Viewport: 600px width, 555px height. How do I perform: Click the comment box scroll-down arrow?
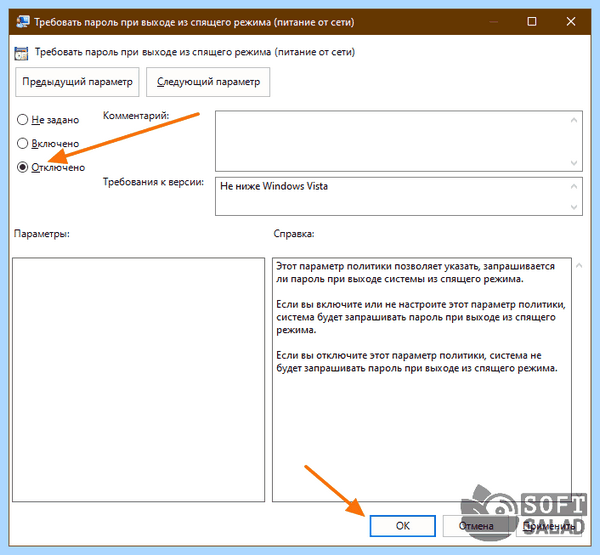[574, 163]
